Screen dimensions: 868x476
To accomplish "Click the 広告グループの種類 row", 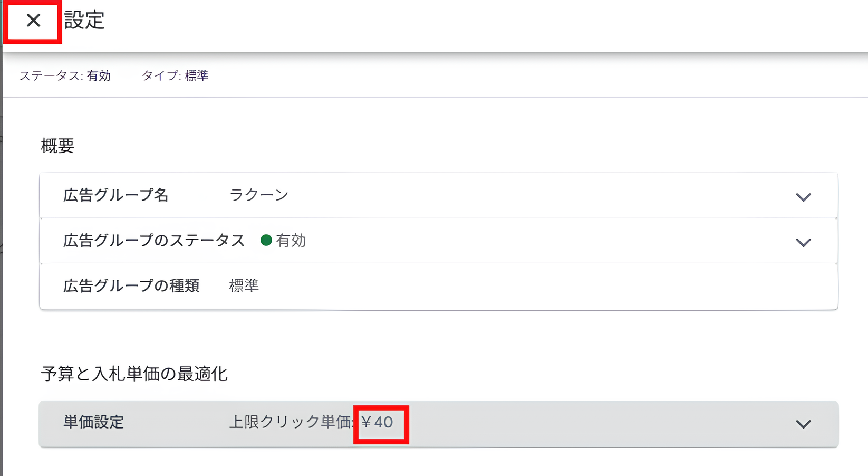I will 131,286.
